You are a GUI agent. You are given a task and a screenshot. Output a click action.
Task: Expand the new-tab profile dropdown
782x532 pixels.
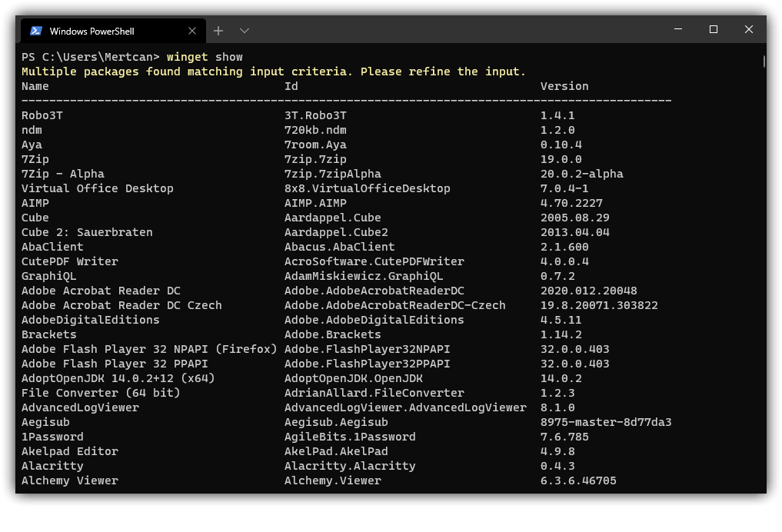[245, 31]
